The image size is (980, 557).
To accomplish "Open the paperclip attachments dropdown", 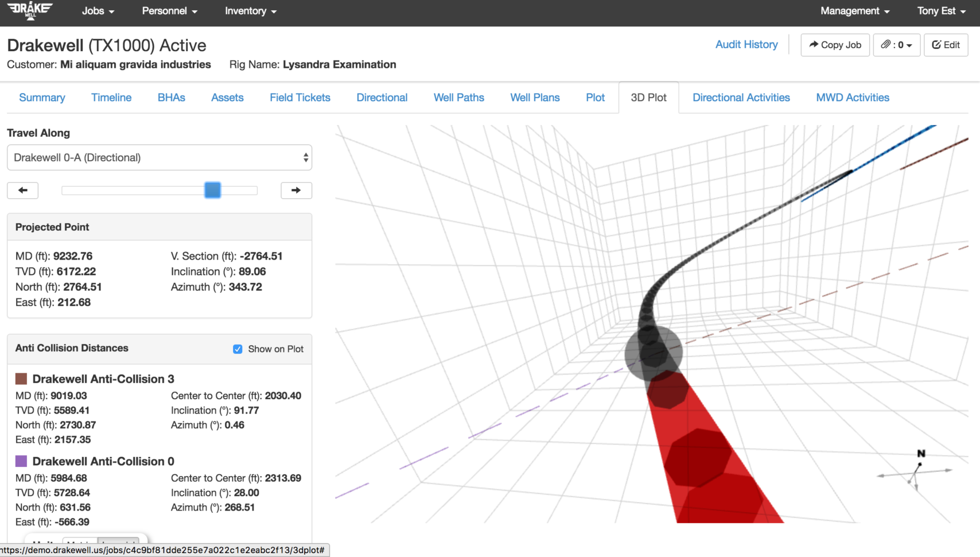I will tap(896, 45).
